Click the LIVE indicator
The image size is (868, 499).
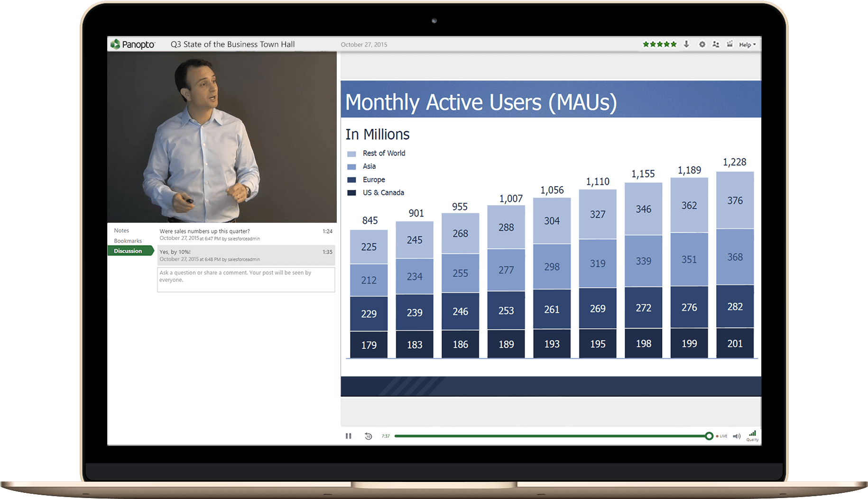[x=722, y=436]
